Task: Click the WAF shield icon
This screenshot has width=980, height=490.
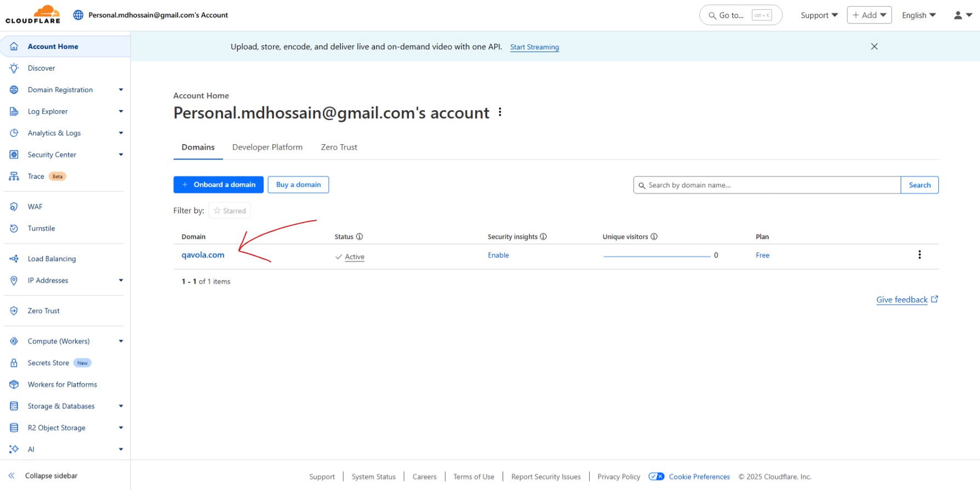Action: (14, 207)
